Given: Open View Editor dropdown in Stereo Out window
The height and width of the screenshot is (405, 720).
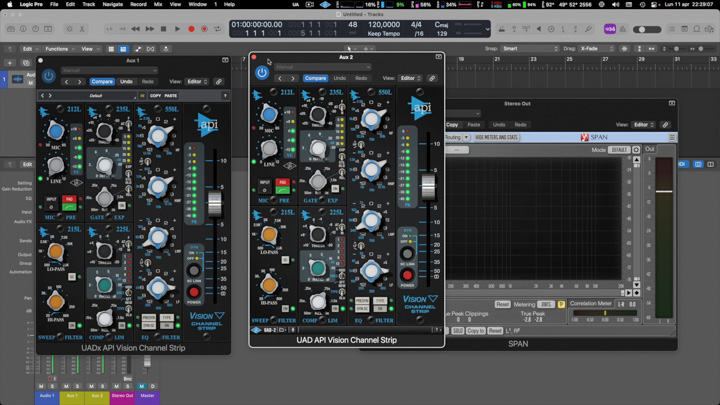Looking at the screenshot, I should (x=643, y=124).
